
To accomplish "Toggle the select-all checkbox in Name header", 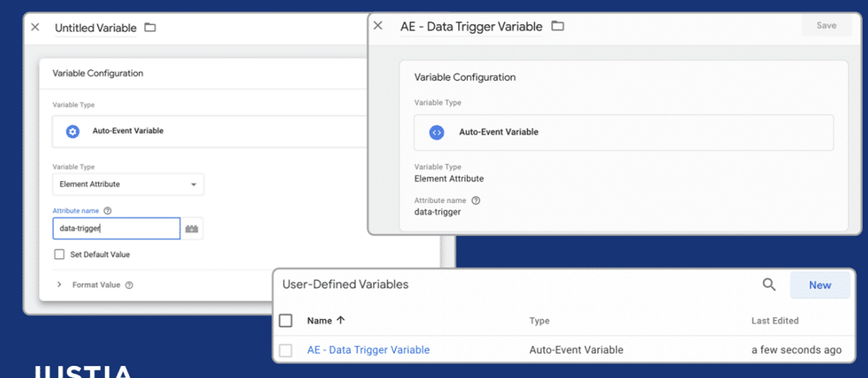I will pos(286,321).
